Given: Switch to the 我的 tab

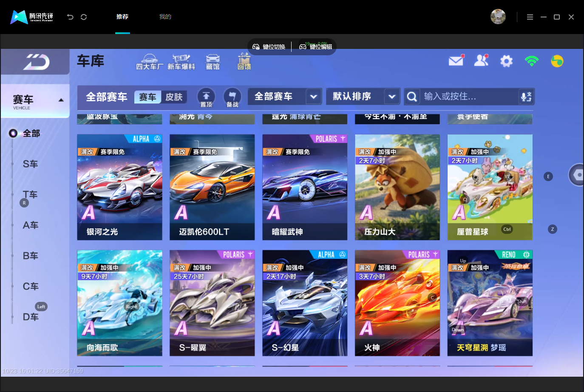Looking at the screenshot, I should (x=165, y=17).
